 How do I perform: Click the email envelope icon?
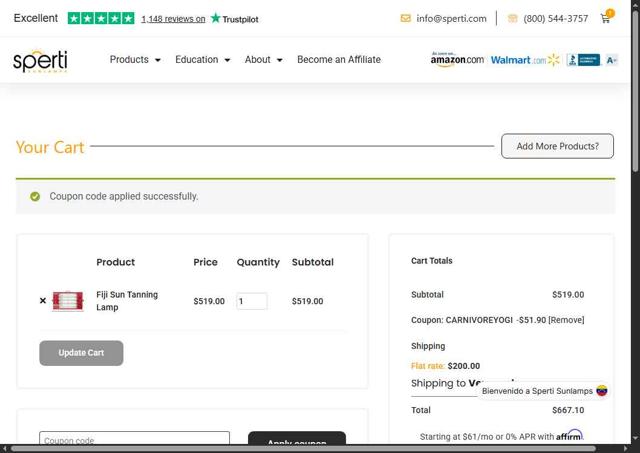(405, 18)
